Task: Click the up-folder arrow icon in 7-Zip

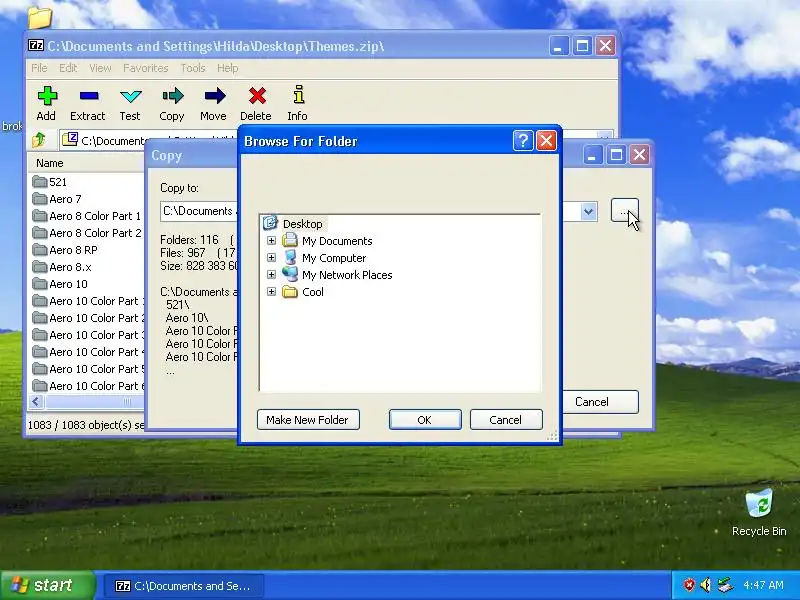Action: pos(39,140)
